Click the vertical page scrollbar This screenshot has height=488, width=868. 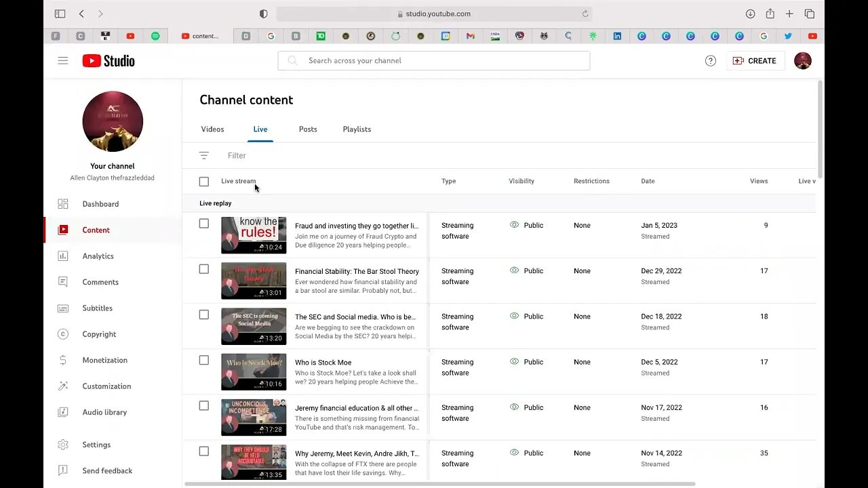[821, 129]
